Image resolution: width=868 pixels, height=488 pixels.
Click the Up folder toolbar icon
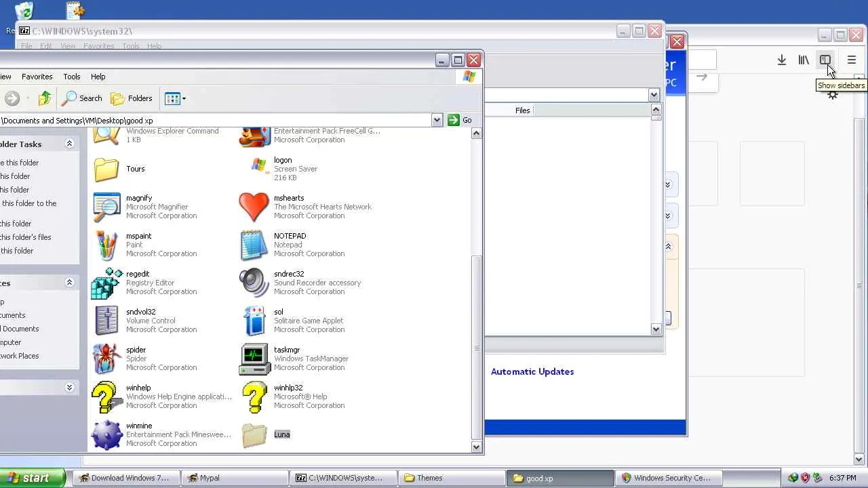click(45, 98)
